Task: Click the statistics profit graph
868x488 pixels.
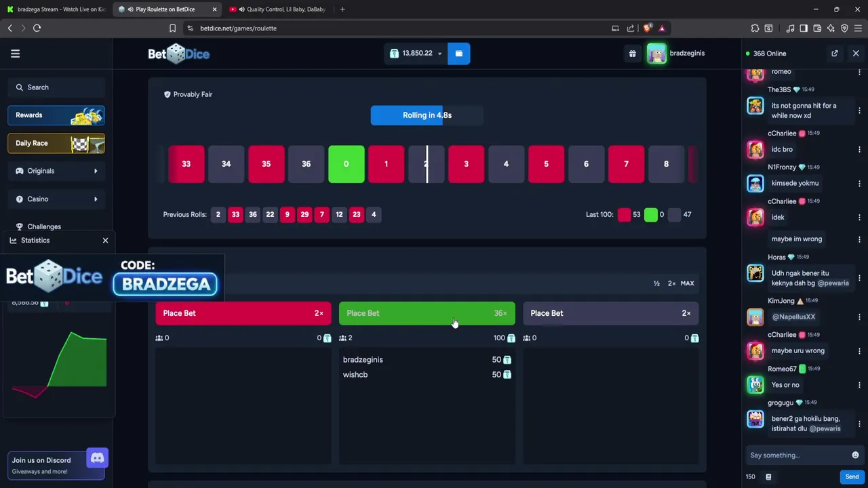Action: (x=59, y=364)
